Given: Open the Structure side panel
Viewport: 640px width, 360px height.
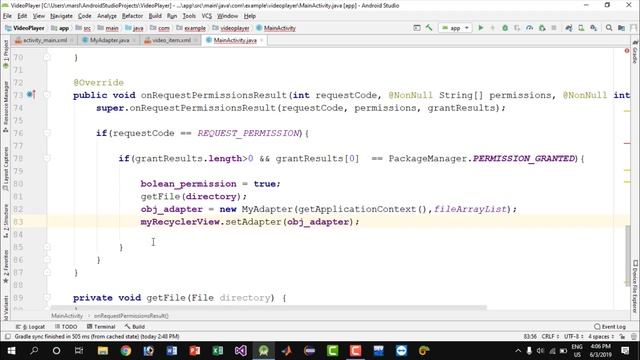Looking at the screenshot, I should (6, 221).
